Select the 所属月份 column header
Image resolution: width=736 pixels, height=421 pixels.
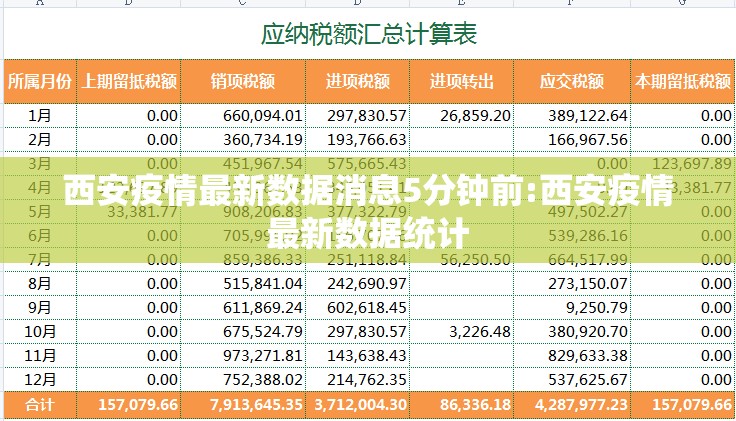click(40, 82)
